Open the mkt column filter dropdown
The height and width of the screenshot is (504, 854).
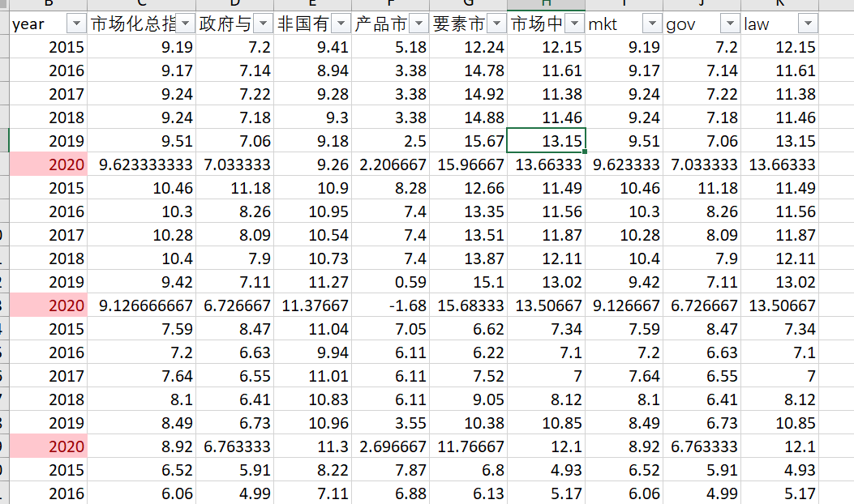click(653, 23)
